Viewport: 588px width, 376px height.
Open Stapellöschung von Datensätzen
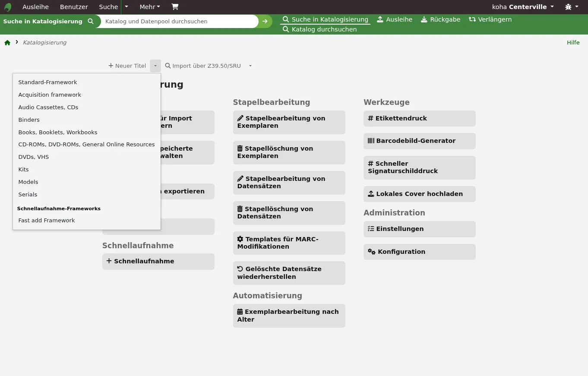[289, 213]
